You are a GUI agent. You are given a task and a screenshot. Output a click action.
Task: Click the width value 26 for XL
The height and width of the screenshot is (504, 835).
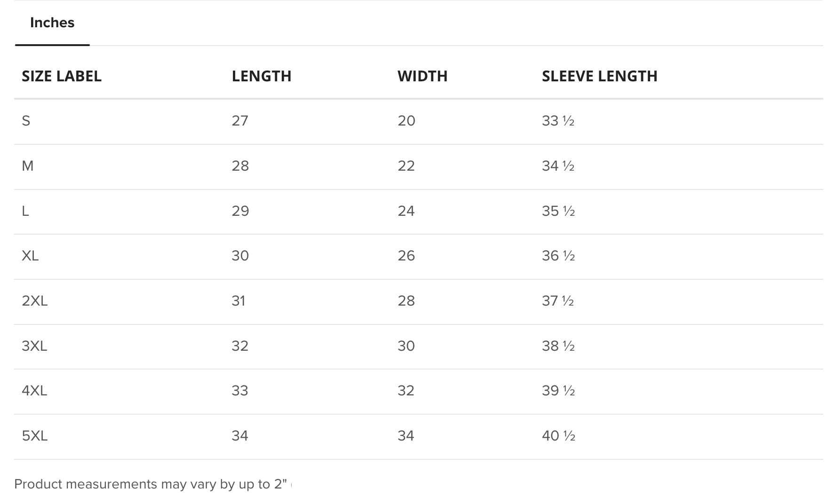point(406,256)
